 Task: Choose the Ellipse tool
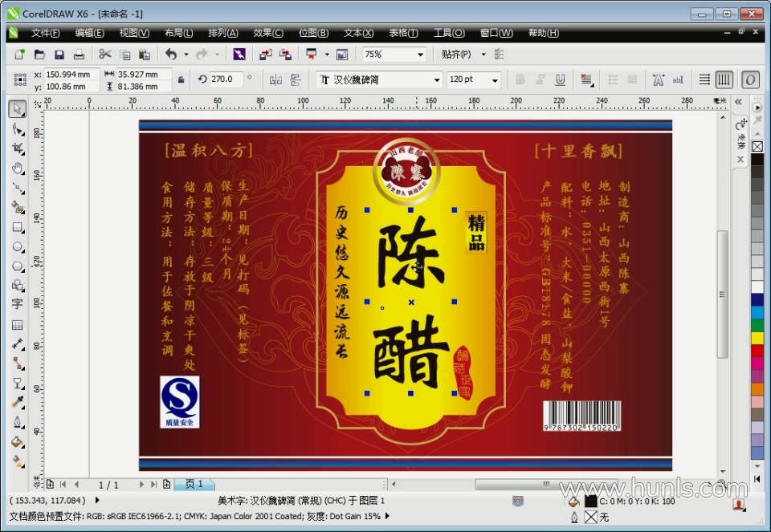pyautogui.click(x=18, y=246)
